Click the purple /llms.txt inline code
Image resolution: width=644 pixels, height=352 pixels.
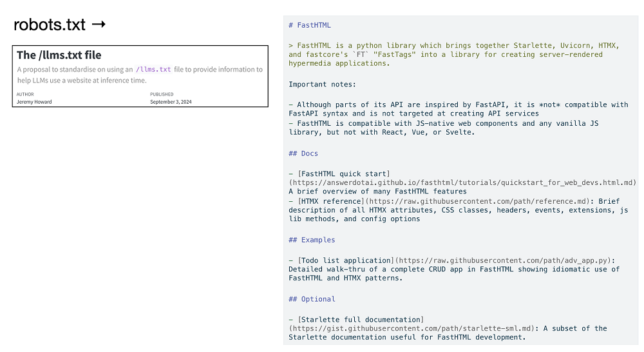153,70
